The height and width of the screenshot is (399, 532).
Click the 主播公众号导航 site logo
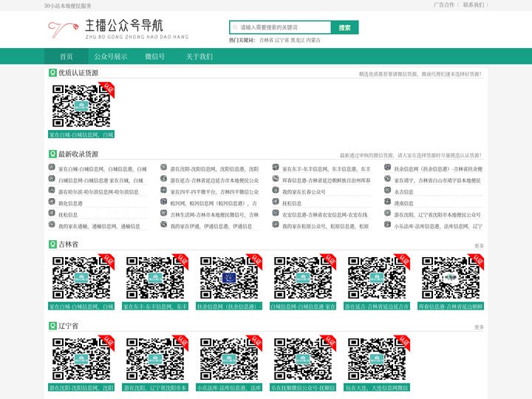pos(117,29)
